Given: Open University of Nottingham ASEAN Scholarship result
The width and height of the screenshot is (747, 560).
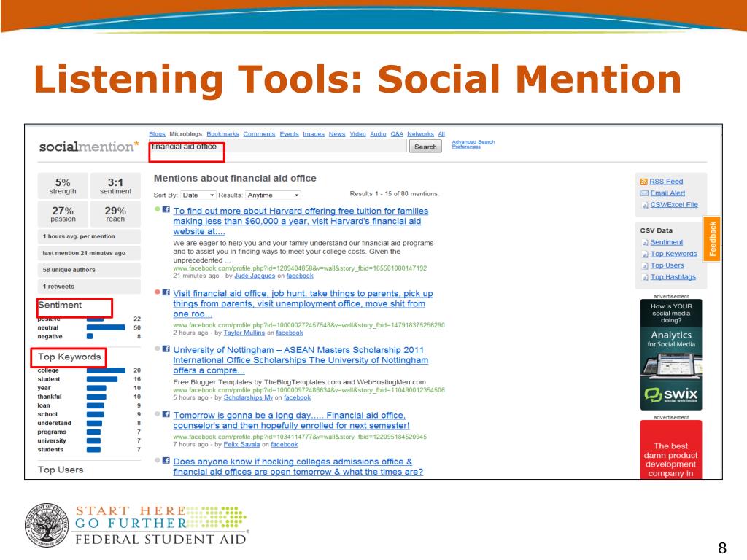Looking at the screenshot, I should pos(300,360).
